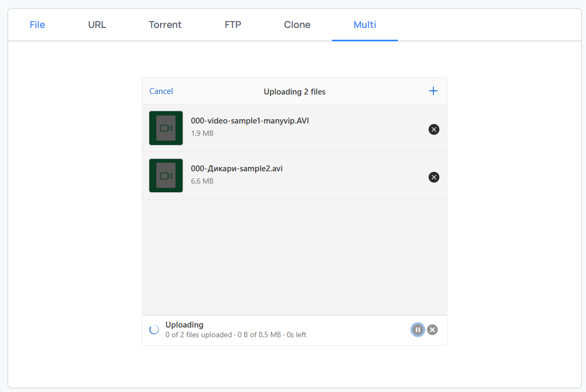This screenshot has width=586, height=392.
Task: Add more files with the plus icon
Action: click(433, 91)
